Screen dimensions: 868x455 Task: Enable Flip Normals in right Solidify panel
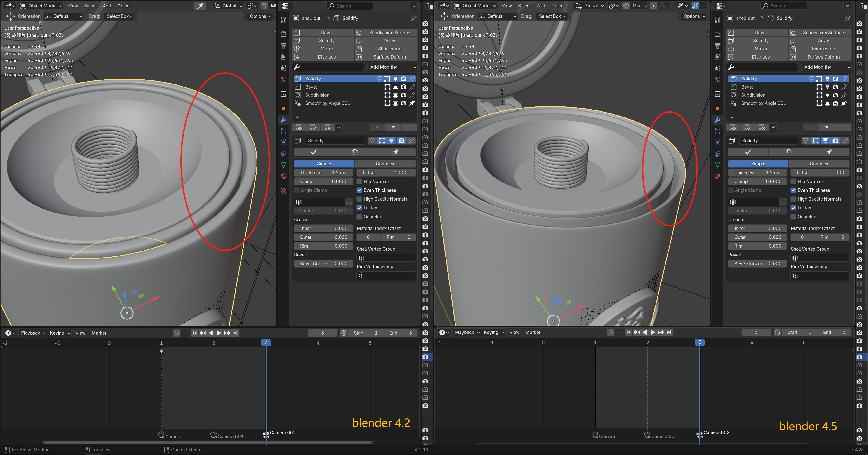point(794,182)
